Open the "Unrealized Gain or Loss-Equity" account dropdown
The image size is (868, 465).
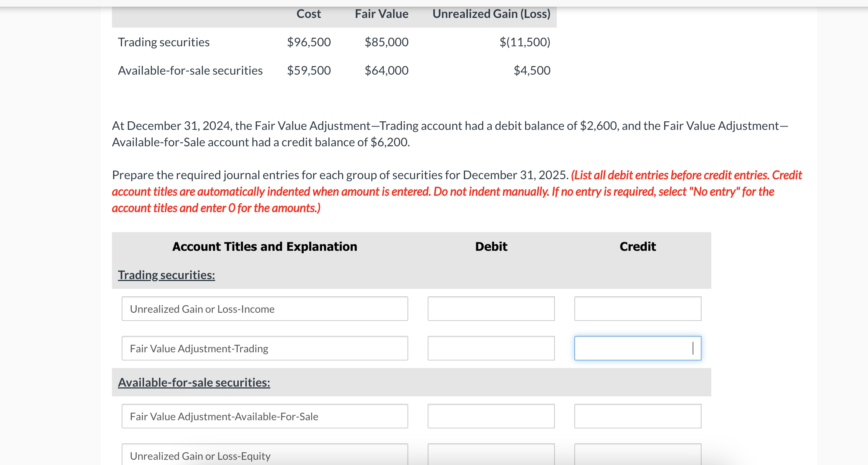265,455
